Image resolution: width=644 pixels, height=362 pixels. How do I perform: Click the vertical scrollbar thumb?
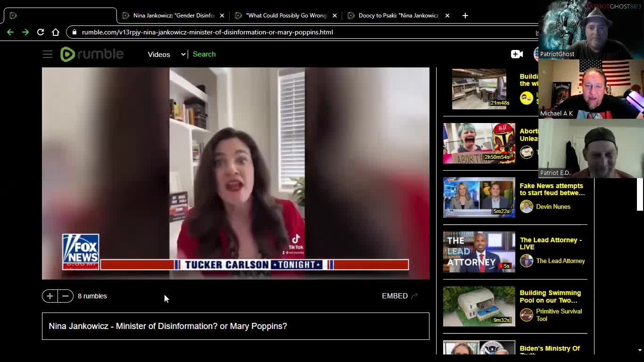point(640,194)
